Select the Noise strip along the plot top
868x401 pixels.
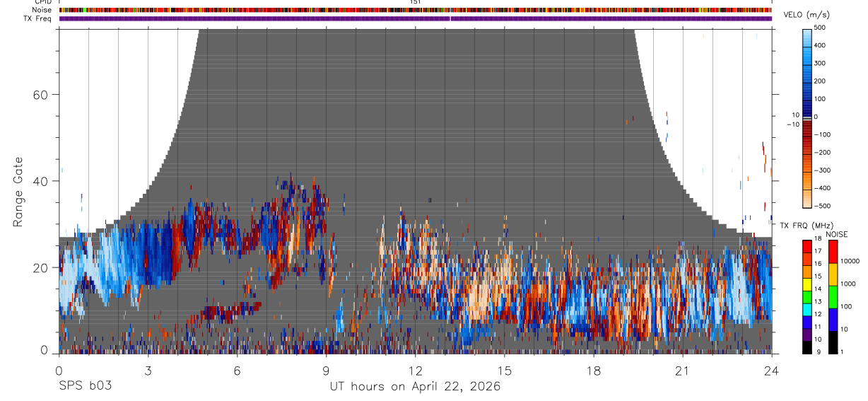point(416,10)
